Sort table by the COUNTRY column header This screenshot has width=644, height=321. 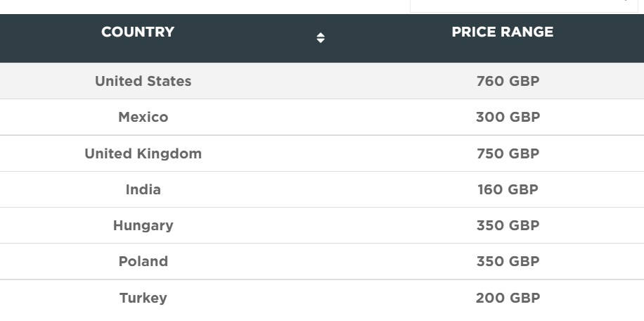(x=138, y=32)
